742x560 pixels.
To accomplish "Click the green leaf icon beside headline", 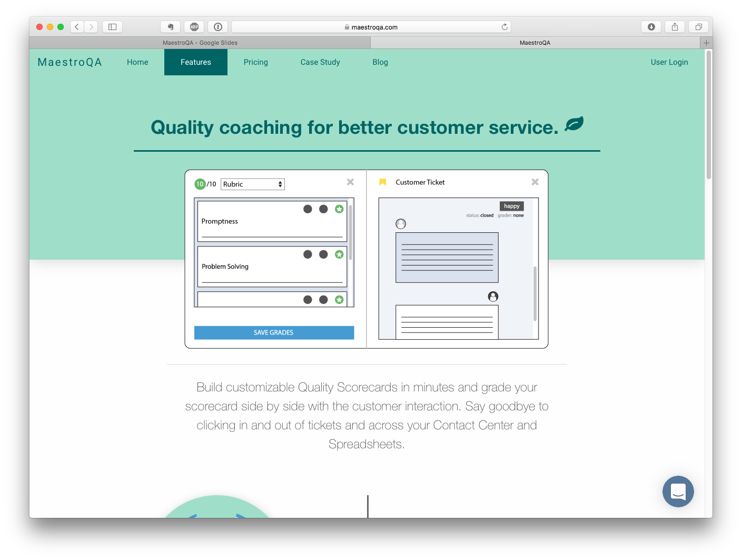I will [x=574, y=124].
